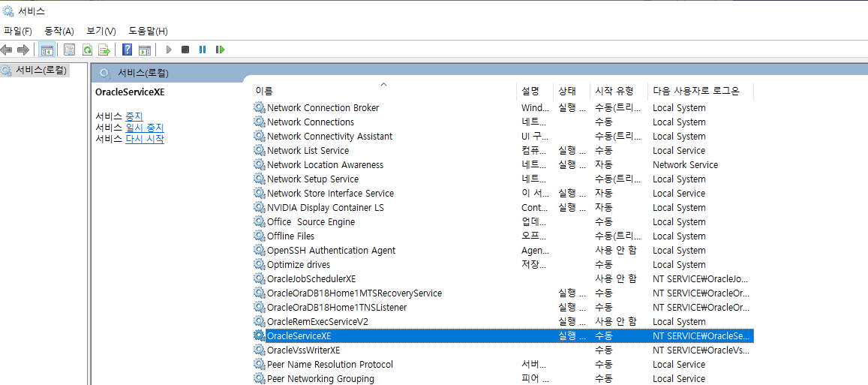Click the 중지 link to stop the service
The image size is (868, 385).
pos(134,116)
